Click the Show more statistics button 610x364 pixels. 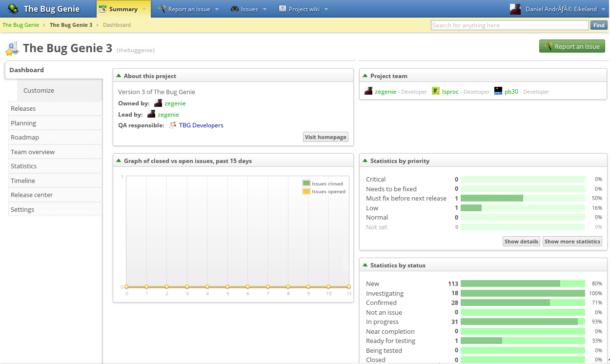(x=572, y=242)
